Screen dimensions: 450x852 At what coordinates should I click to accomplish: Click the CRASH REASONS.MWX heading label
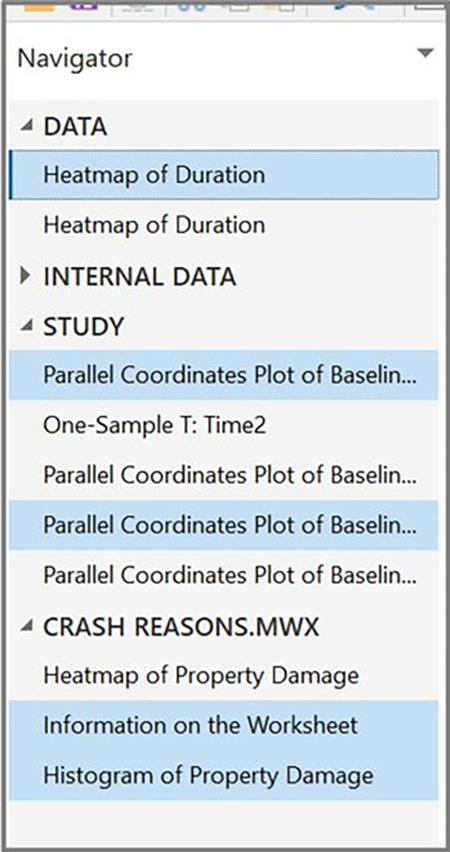pyautogui.click(x=181, y=627)
